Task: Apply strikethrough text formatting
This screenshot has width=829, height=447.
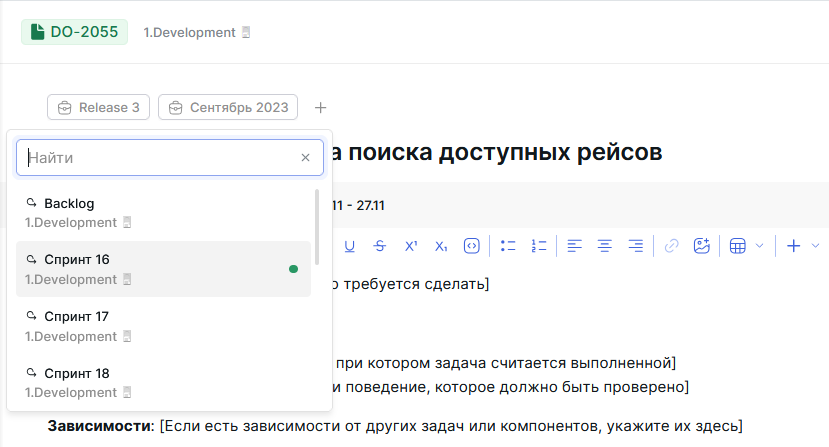Action: pyautogui.click(x=380, y=245)
